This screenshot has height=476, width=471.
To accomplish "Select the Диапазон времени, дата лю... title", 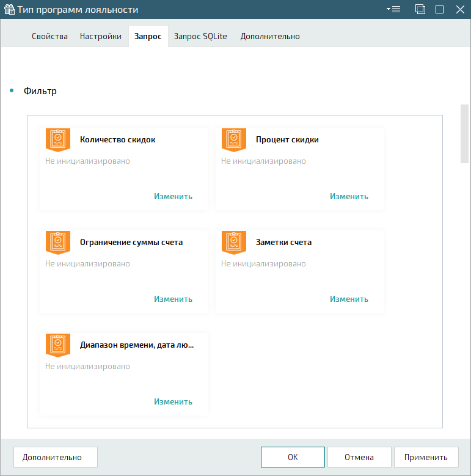I will point(137,345).
